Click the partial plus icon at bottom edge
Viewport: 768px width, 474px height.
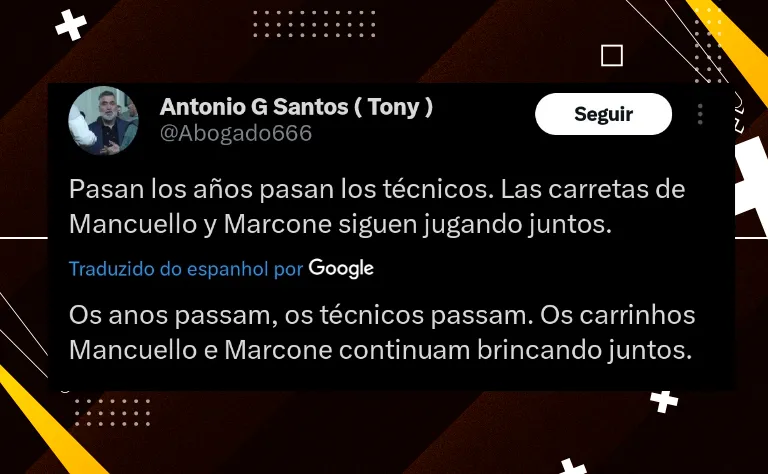[573, 466]
